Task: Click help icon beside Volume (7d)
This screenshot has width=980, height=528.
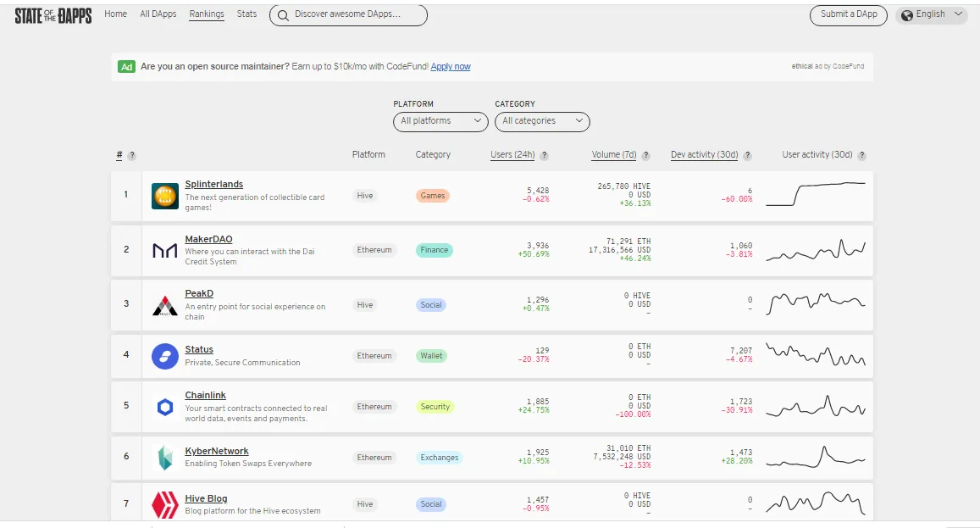Action: tap(645, 156)
